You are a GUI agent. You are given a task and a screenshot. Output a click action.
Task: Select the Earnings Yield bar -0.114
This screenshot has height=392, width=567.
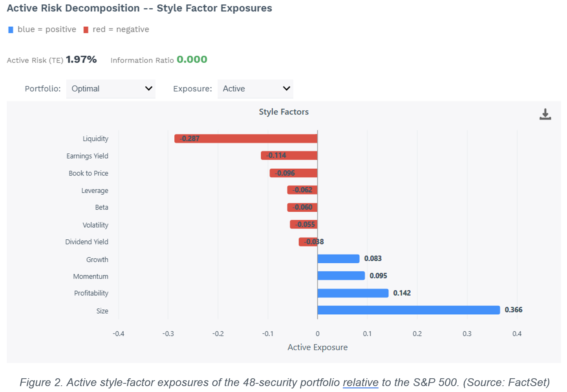click(x=289, y=155)
